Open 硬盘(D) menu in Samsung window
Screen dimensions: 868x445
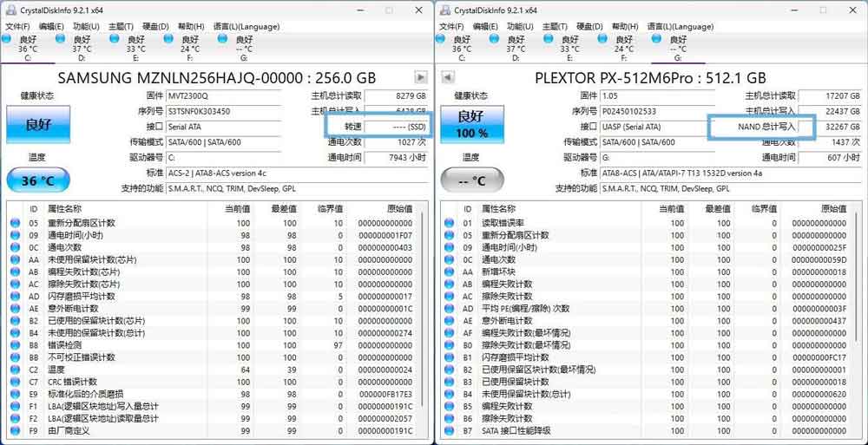(156, 27)
